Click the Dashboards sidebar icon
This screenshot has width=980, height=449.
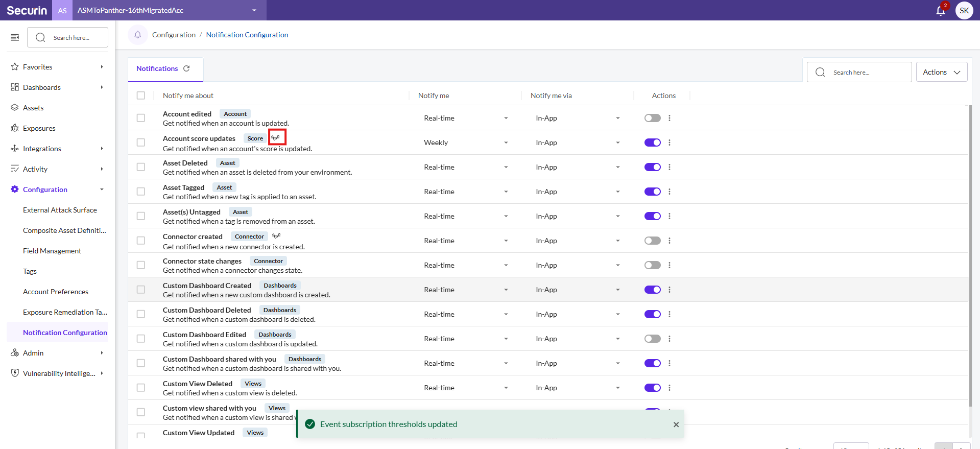(15, 87)
